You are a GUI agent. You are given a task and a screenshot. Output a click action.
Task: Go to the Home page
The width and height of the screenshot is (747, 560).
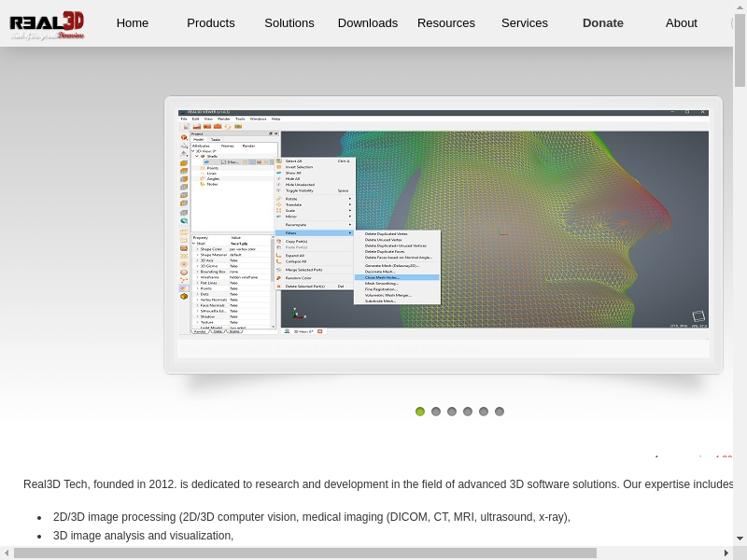(x=133, y=23)
